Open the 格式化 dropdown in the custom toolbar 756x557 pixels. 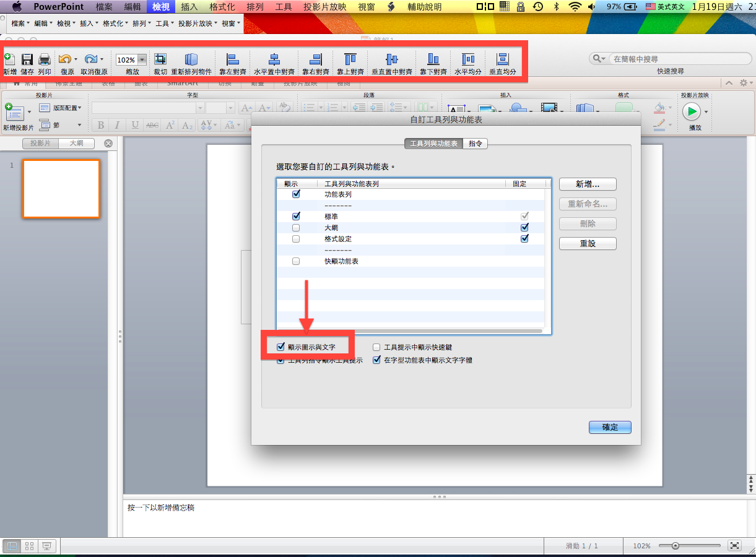click(x=115, y=24)
